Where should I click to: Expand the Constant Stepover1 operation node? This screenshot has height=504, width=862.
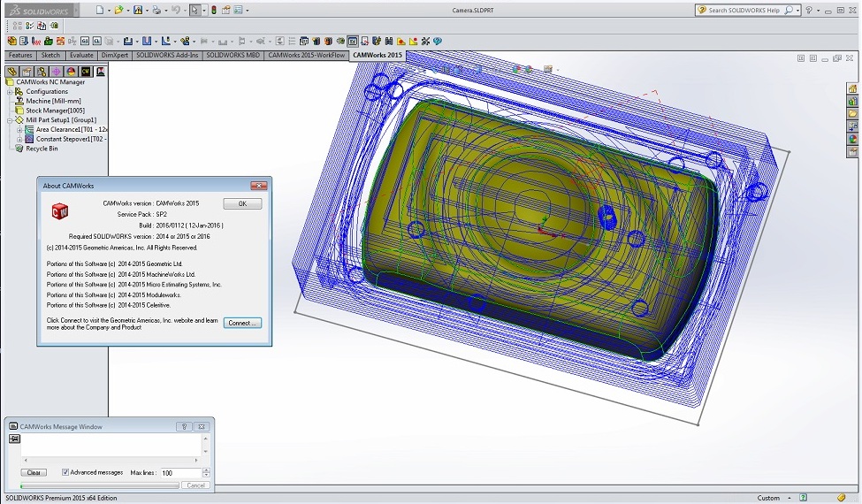point(19,139)
